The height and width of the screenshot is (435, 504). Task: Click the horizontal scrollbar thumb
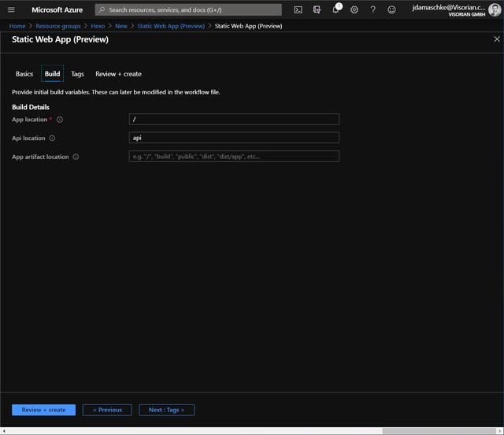(x=439, y=431)
